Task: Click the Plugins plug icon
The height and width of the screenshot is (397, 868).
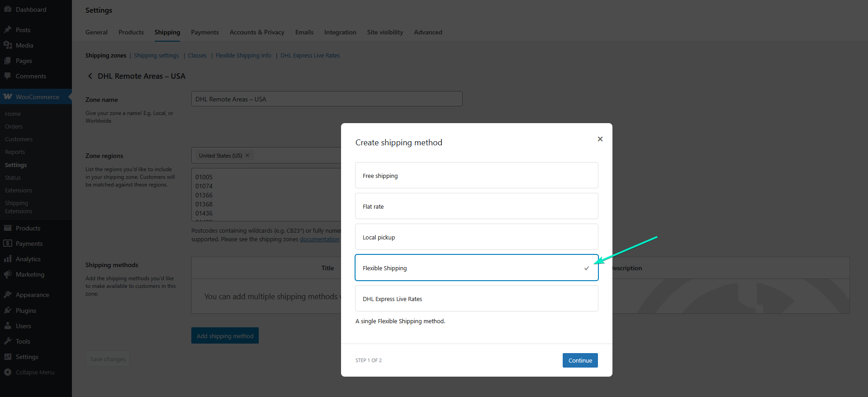Action: pyautogui.click(x=8, y=311)
